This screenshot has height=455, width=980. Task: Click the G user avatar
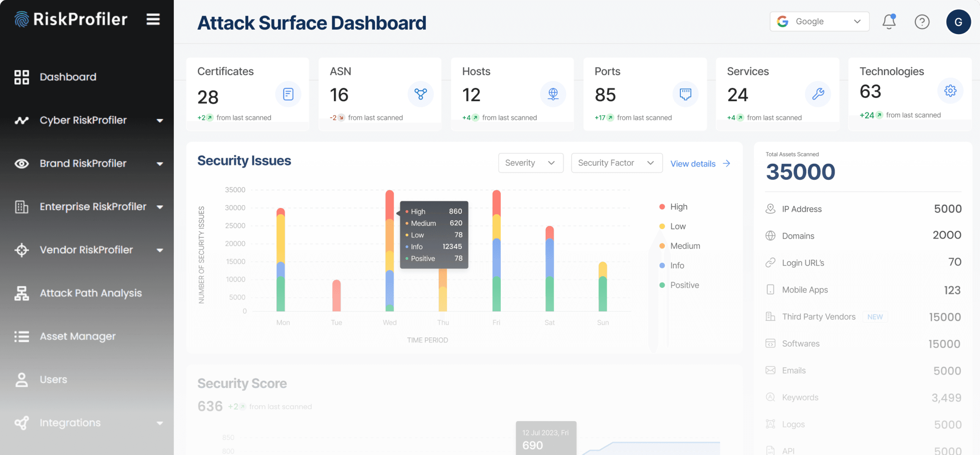tap(958, 22)
